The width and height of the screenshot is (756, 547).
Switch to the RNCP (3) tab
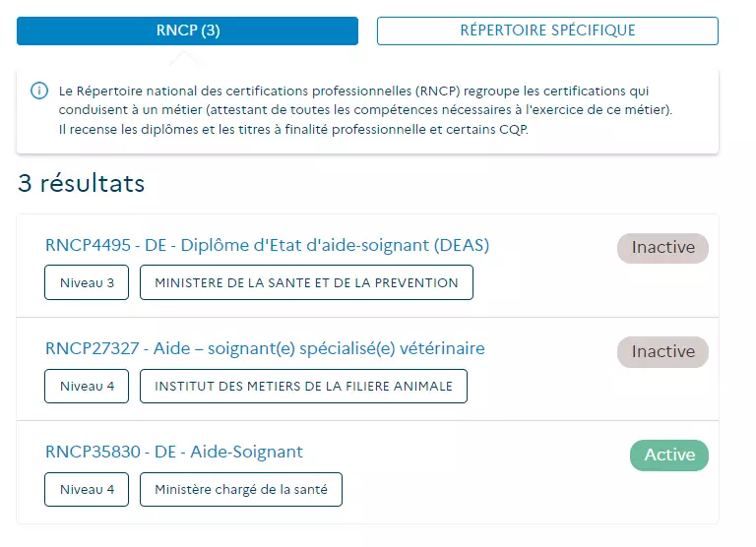click(x=188, y=30)
